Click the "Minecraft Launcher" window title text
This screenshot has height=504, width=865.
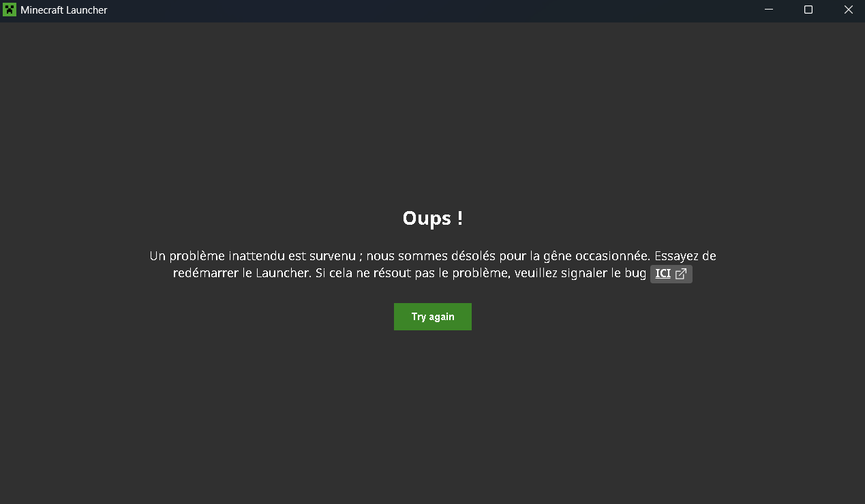coord(63,10)
